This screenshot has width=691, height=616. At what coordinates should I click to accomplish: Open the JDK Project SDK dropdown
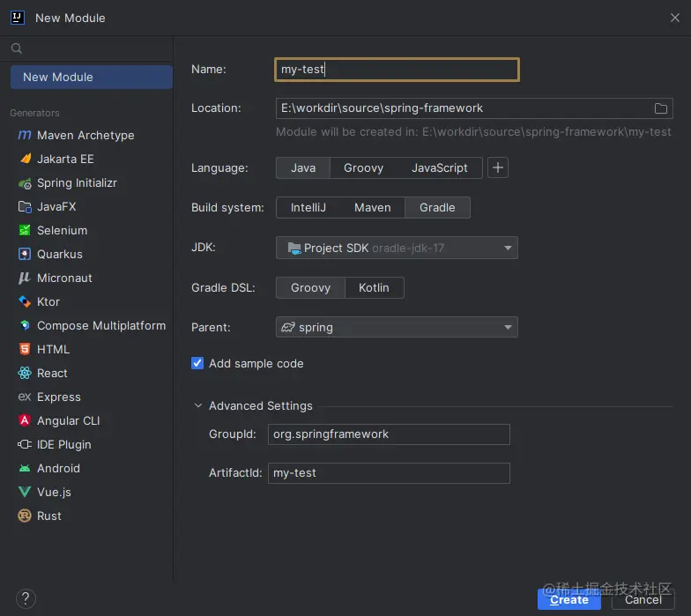[397, 248]
